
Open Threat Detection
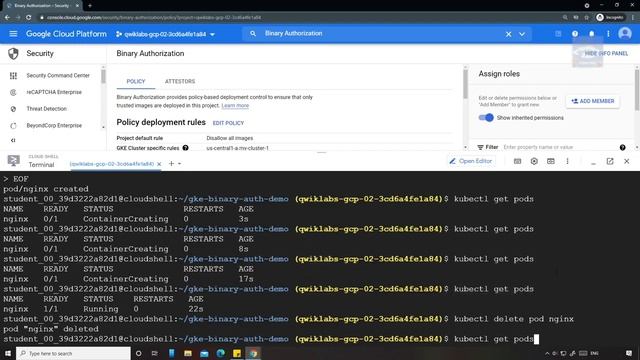coord(47,109)
